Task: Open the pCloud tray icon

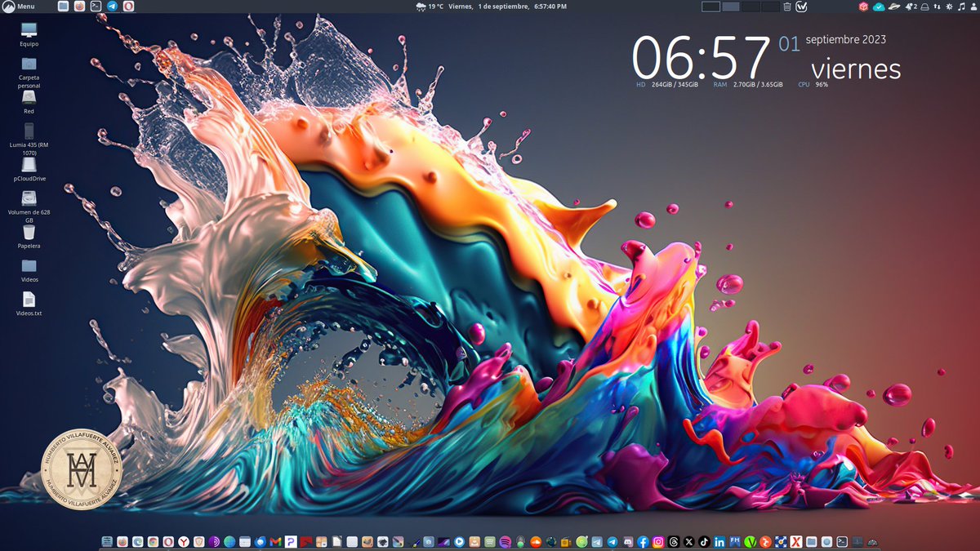Action: 879,6
